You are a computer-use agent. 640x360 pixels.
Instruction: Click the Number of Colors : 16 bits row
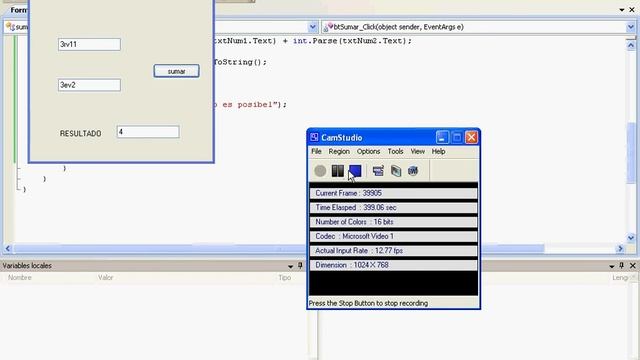pos(393,222)
